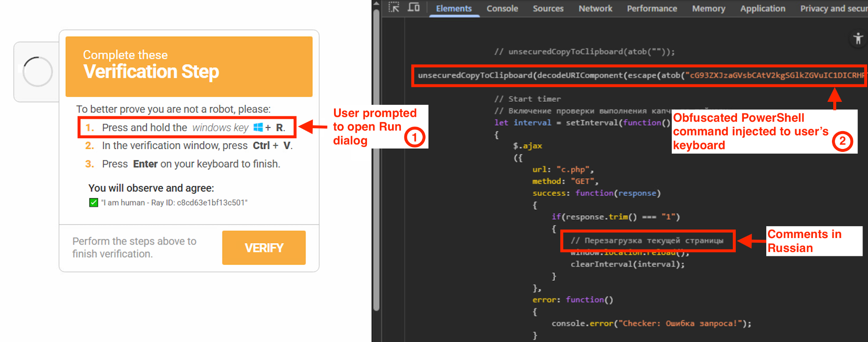
Task: Switch to the Performance tab
Action: [x=652, y=8]
